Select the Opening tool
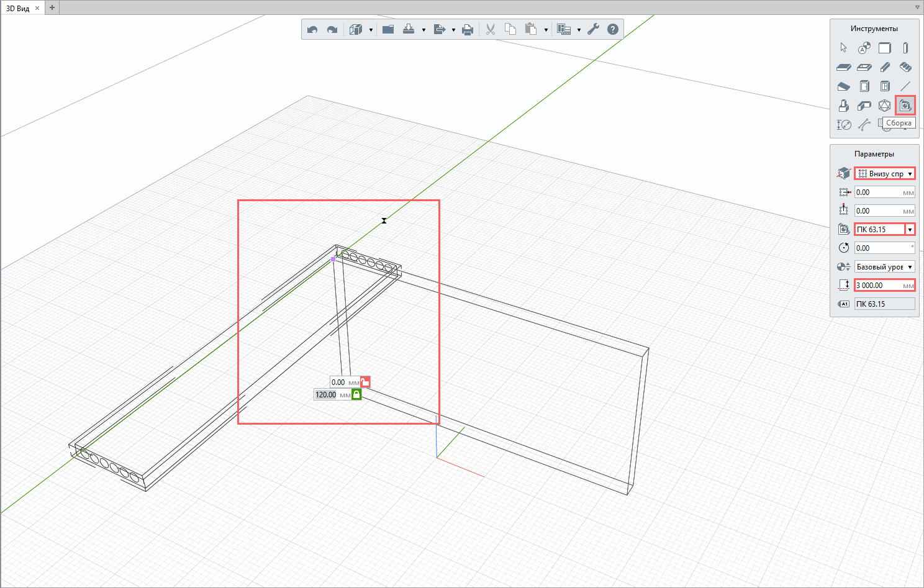Image resolution: width=924 pixels, height=588 pixels. click(864, 67)
